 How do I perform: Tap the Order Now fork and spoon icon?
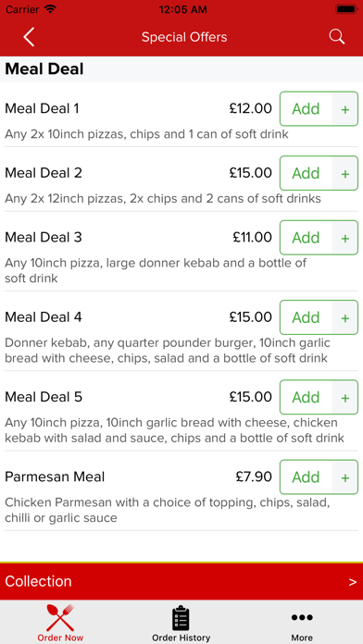point(60,617)
